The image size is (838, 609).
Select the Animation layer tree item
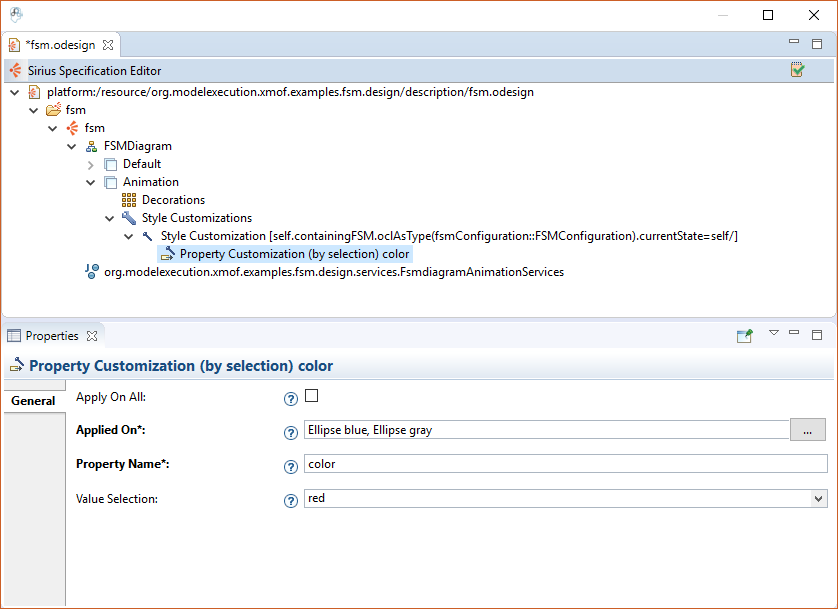151,182
